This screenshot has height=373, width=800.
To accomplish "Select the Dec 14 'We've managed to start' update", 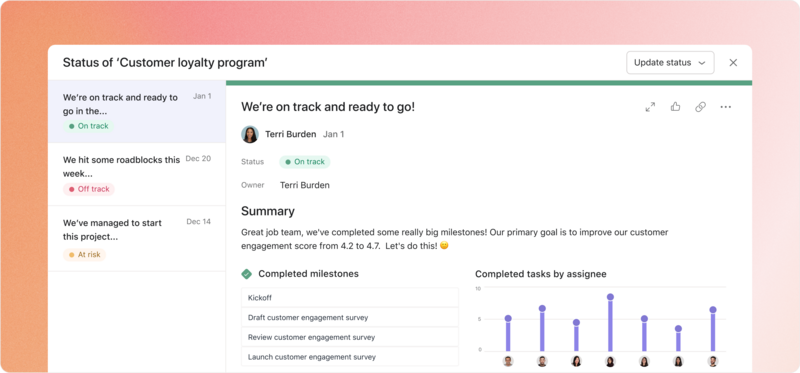I will (x=137, y=238).
